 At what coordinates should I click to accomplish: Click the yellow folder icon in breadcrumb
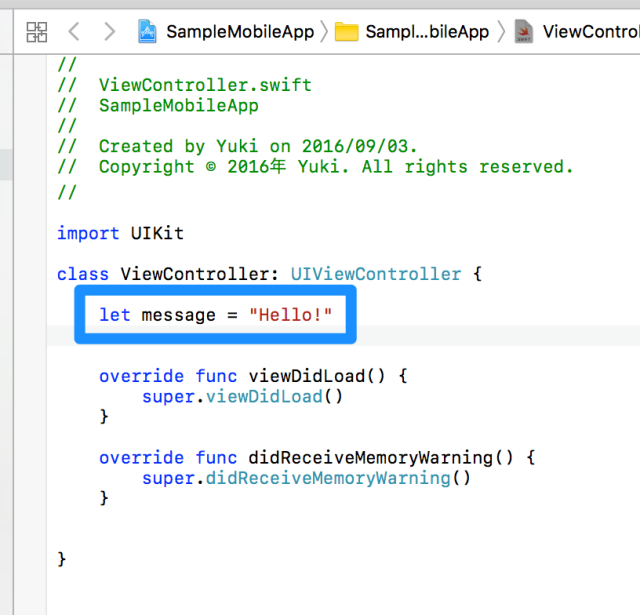tap(347, 32)
